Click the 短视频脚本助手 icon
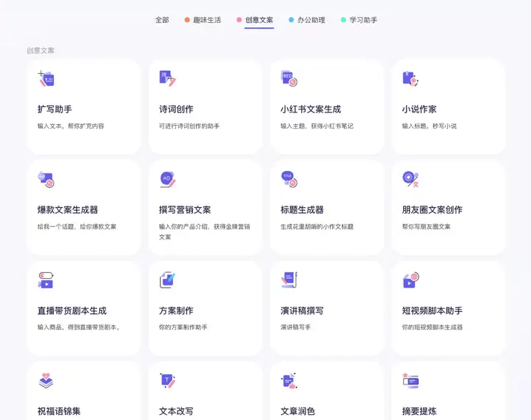Screen dimensions: 531x420 410,280
